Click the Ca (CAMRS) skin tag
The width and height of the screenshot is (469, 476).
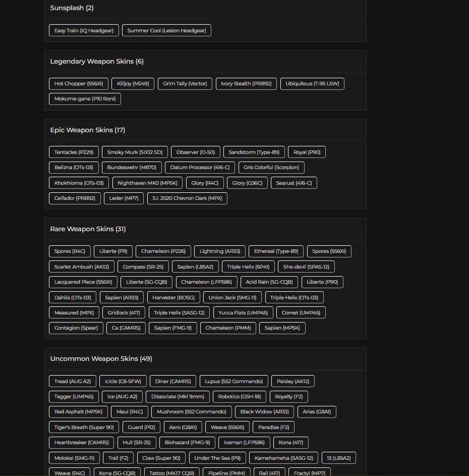pyautogui.click(x=126, y=328)
